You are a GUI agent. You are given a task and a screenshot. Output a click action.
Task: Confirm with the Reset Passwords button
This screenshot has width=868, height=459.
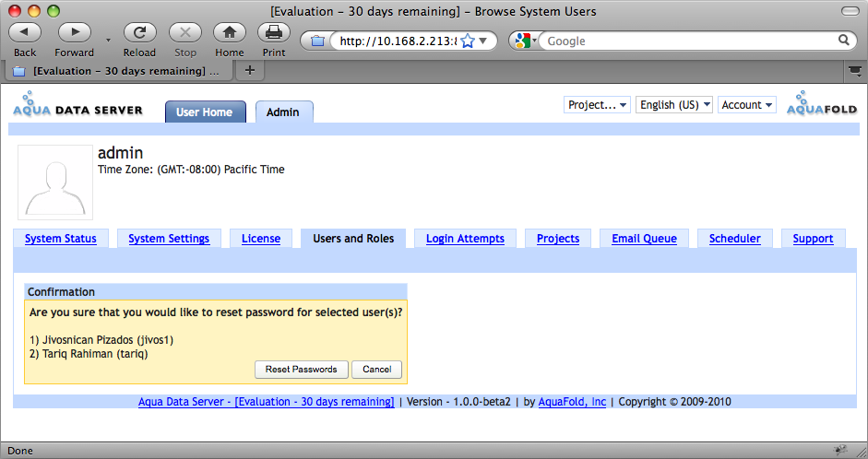pyautogui.click(x=301, y=370)
